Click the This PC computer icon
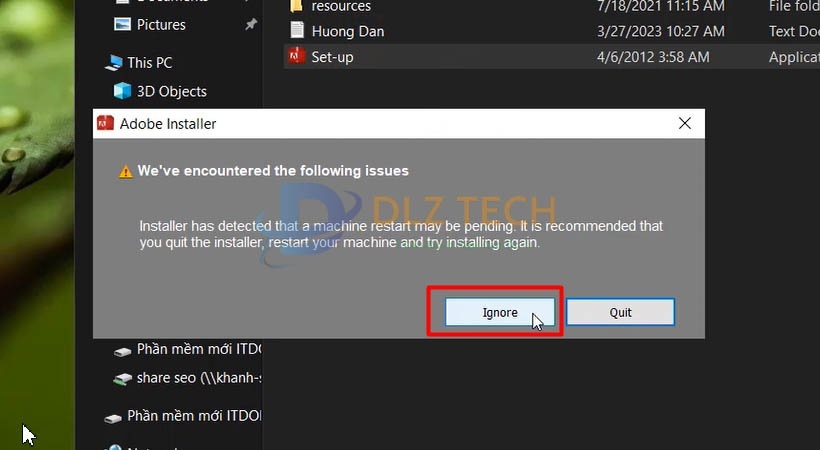 [113, 63]
